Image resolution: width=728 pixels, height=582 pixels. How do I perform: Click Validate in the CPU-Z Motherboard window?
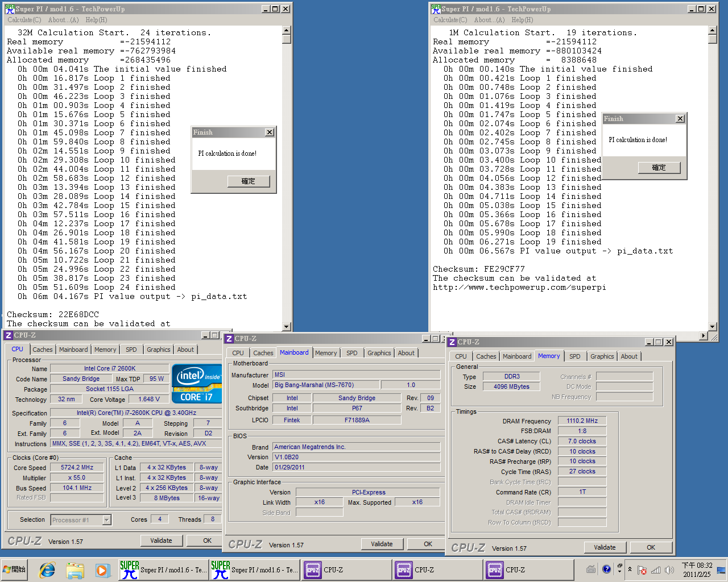coord(382,544)
